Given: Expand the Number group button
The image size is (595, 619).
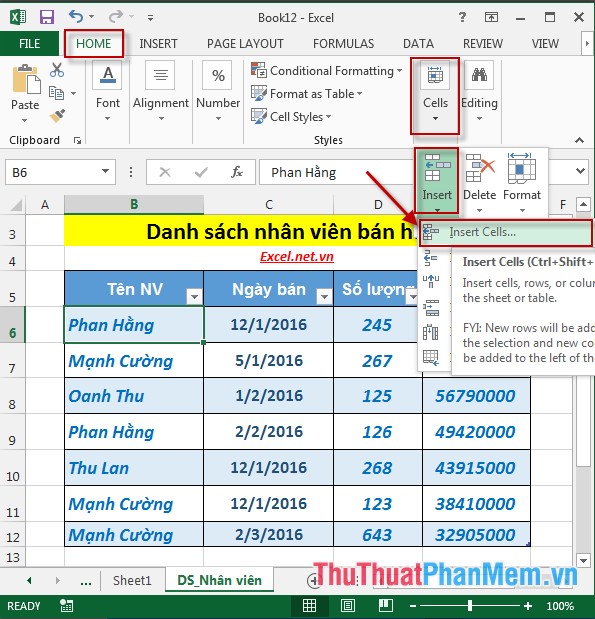Looking at the screenshot, I should [218, 92].
